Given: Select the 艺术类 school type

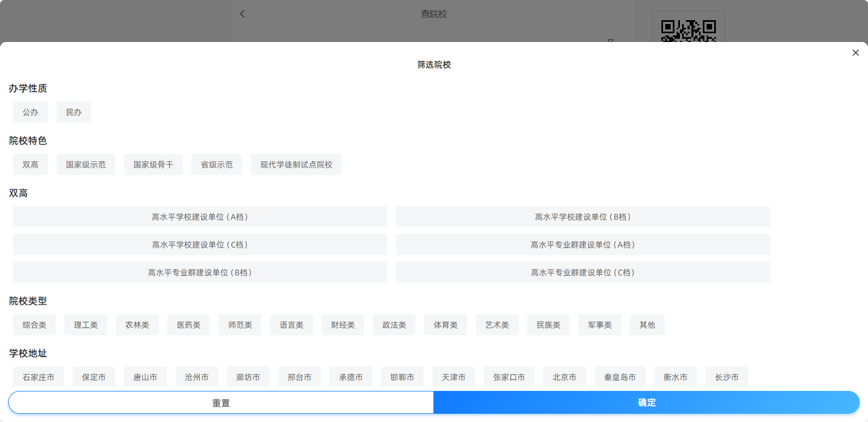Looking at the screenshot, I should pyautogui.click(x=497, y=325).
